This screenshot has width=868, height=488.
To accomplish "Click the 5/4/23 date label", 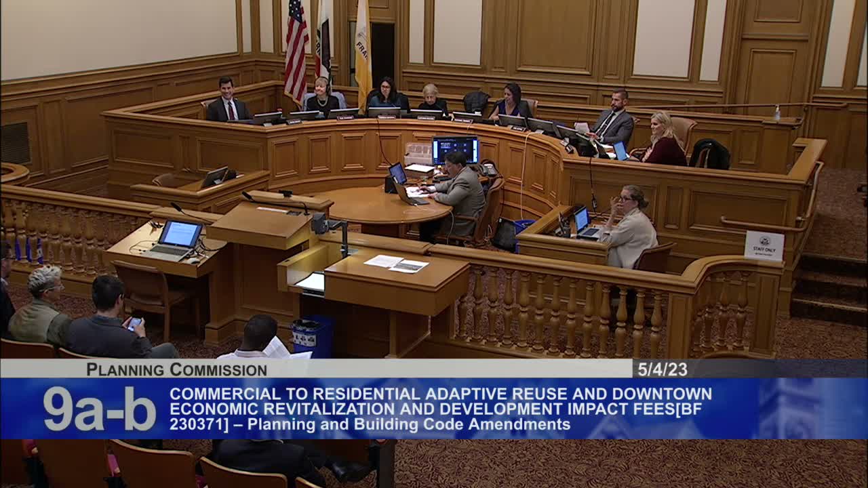I will 661,369.
